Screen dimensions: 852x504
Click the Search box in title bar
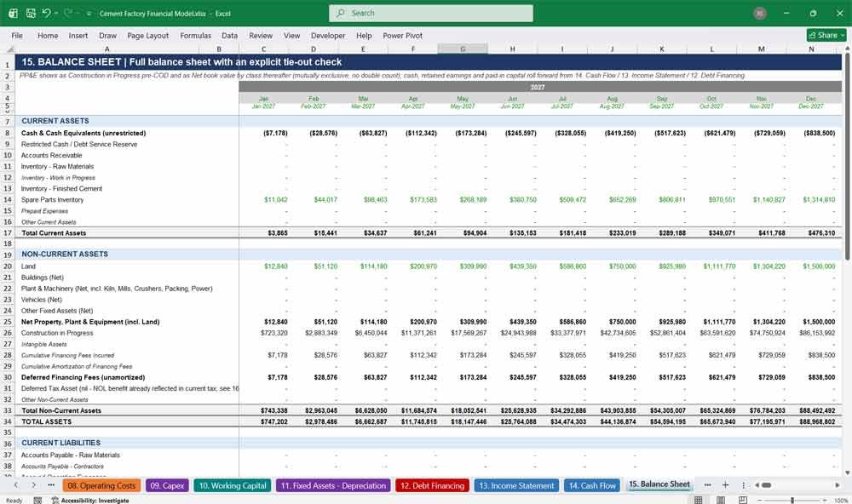[x=431, y=13]
